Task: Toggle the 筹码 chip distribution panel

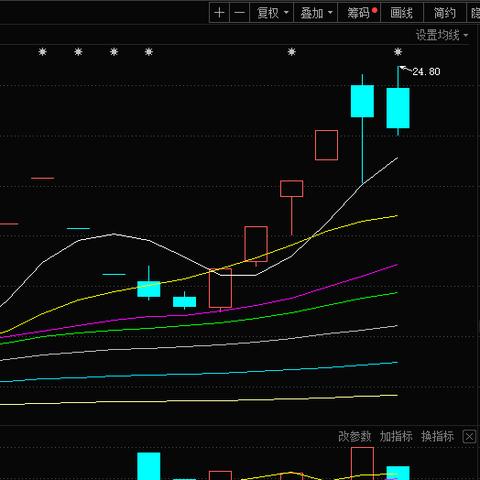Action: pos(359,13)
